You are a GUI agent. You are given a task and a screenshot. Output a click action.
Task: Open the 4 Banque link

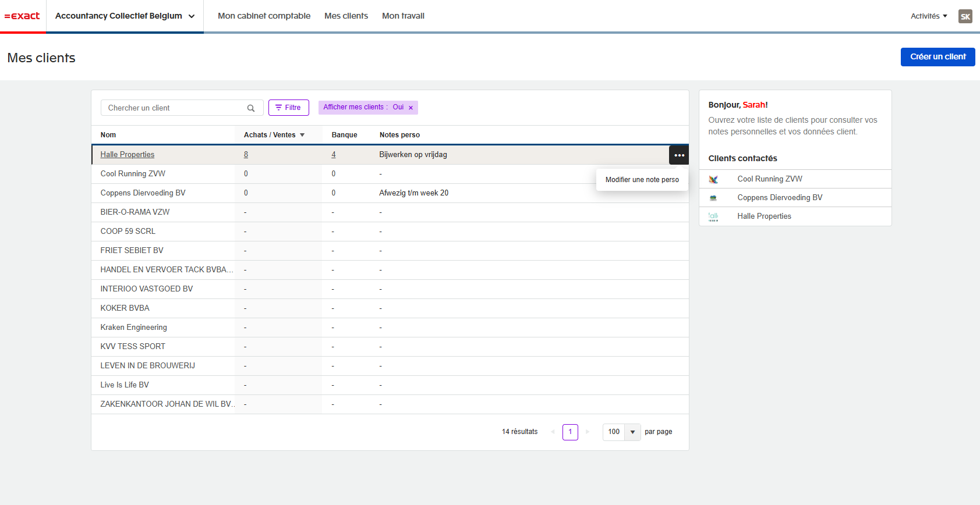[x=334, y=155]
